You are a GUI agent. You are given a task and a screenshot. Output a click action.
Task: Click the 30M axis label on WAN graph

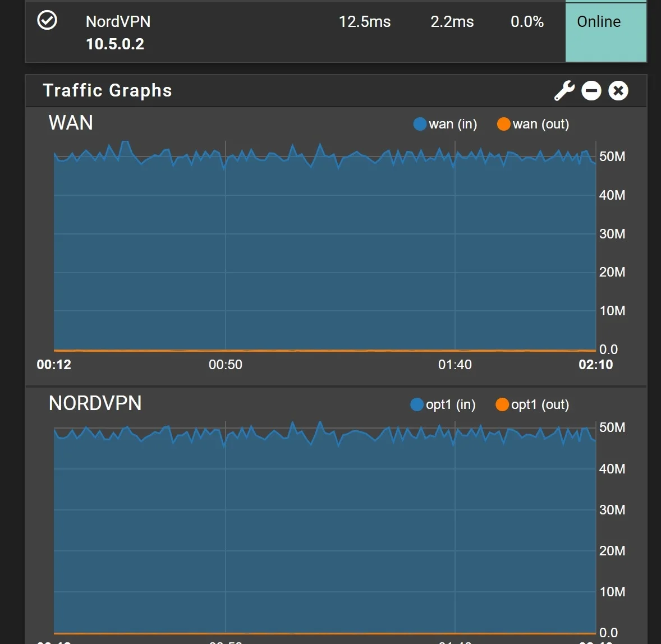click(x=612, y=234)
